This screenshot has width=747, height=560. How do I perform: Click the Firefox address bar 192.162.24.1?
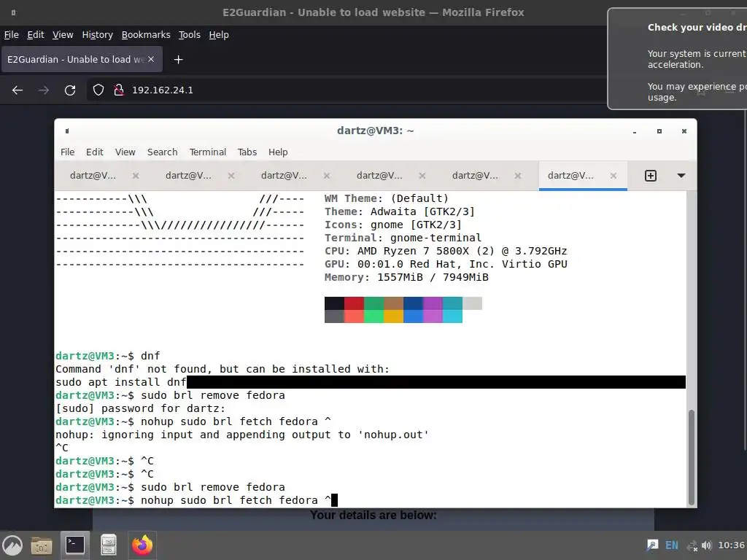[163, 90]
